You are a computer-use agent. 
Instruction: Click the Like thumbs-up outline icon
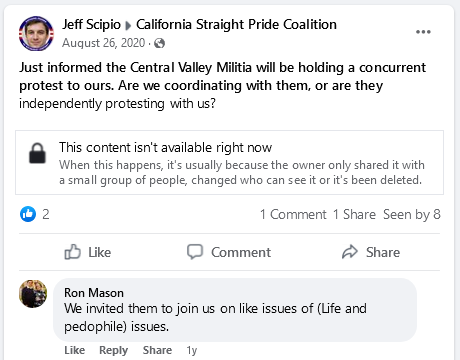tap(72, 252)
